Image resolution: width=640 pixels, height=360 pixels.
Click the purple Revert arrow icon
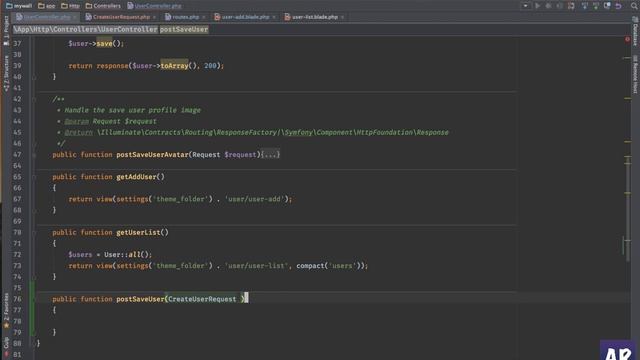tap(619, 6)
